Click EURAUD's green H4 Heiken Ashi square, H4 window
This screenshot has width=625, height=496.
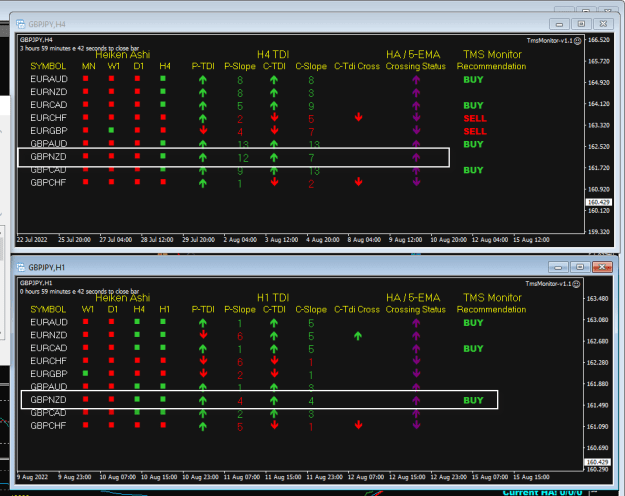[163, 79]
